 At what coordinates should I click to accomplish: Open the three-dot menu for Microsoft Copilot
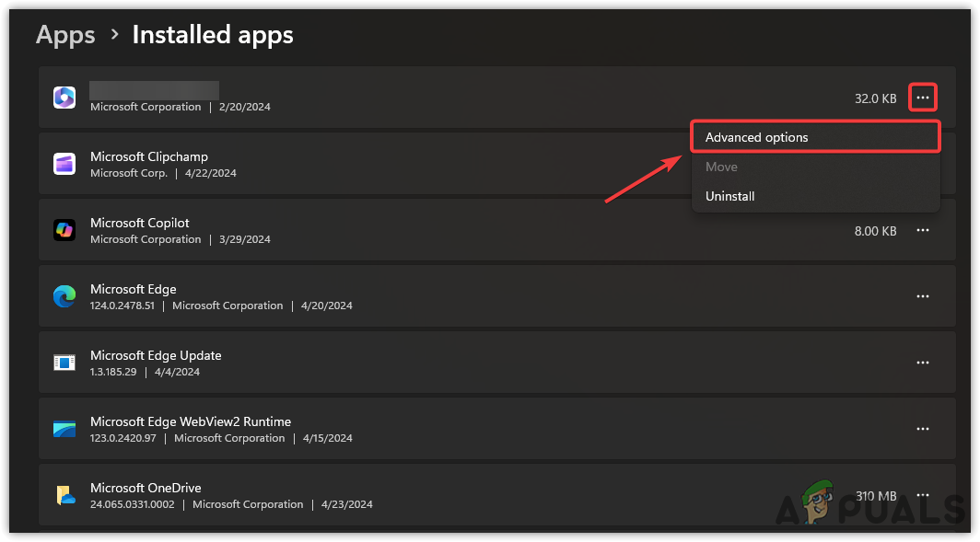(x=923, y=231)
